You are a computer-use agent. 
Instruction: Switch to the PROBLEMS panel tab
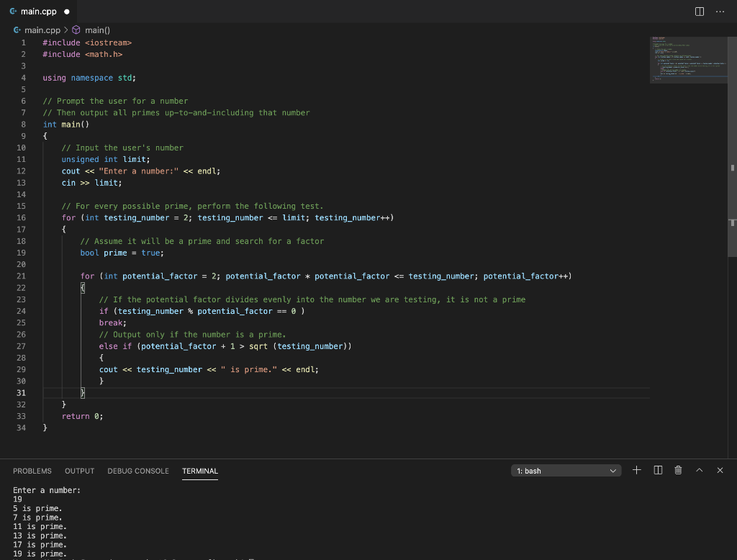click(32, 471)
